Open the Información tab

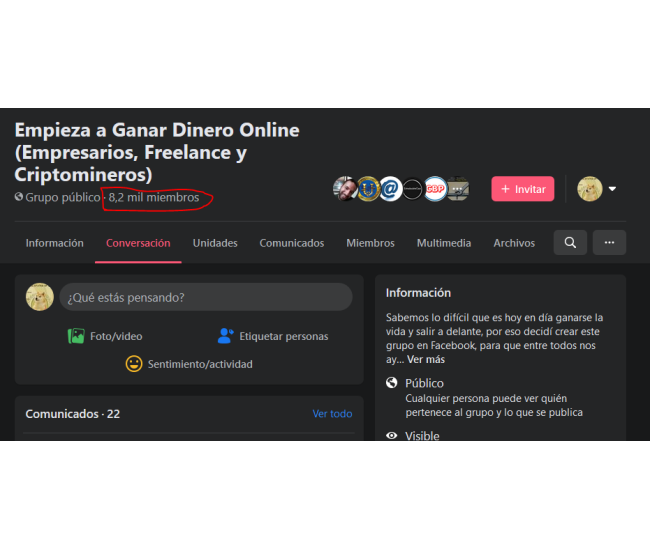[x=55, y=243]
